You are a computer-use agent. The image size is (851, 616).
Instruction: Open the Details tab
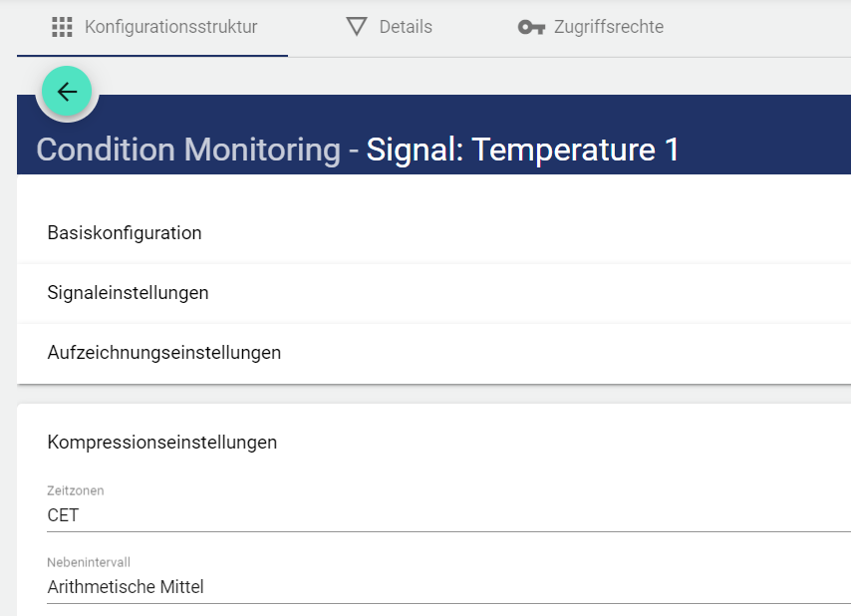(x=406, y=27)
